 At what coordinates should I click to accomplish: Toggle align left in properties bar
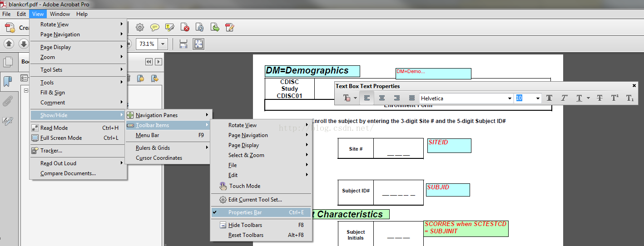367,98
